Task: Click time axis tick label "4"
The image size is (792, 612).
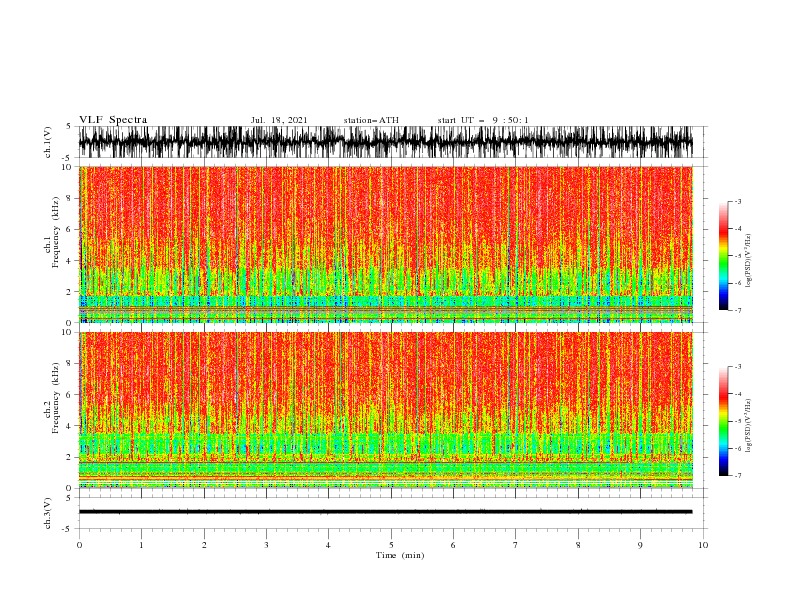Action: point(328,545)
